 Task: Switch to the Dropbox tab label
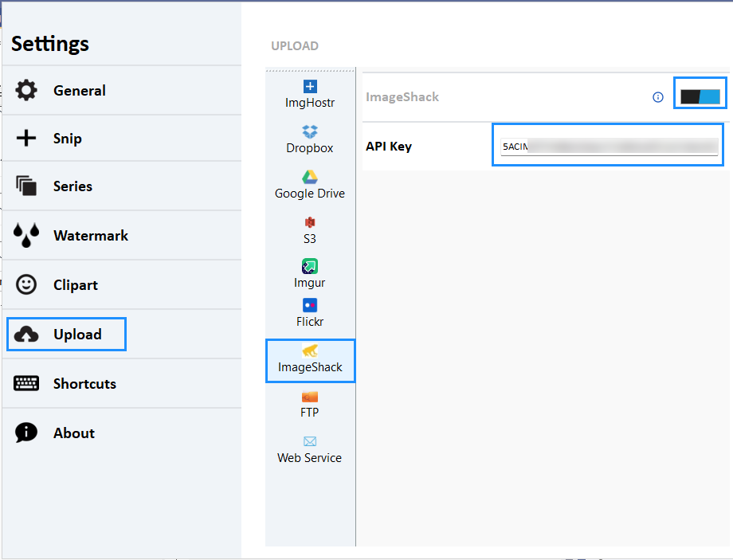point(310,148)
